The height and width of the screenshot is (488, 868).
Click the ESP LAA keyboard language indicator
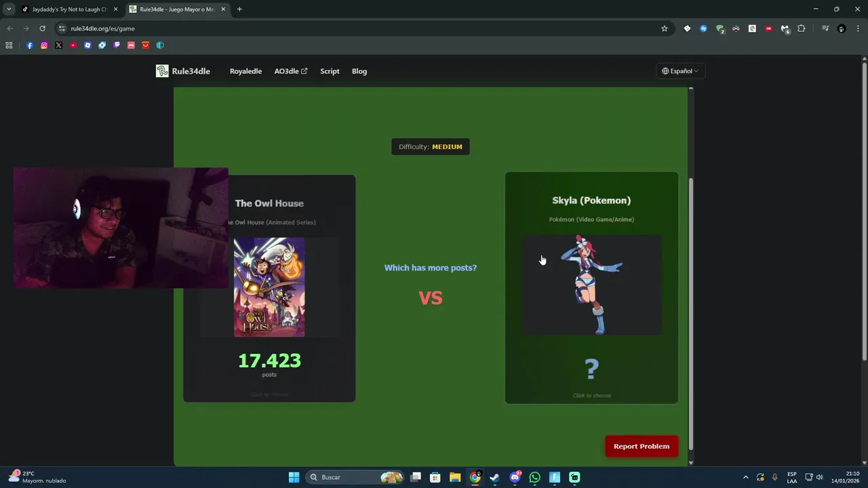[792, 477]
